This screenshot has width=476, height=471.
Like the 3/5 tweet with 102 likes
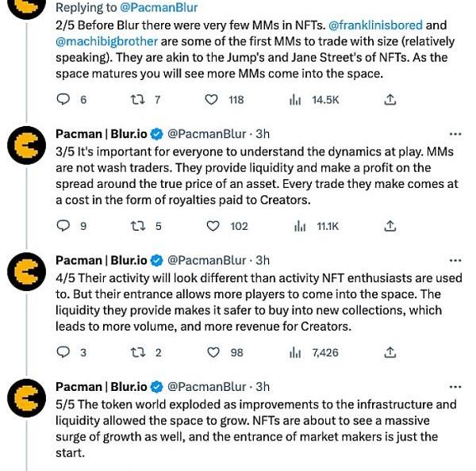[212, 226]
